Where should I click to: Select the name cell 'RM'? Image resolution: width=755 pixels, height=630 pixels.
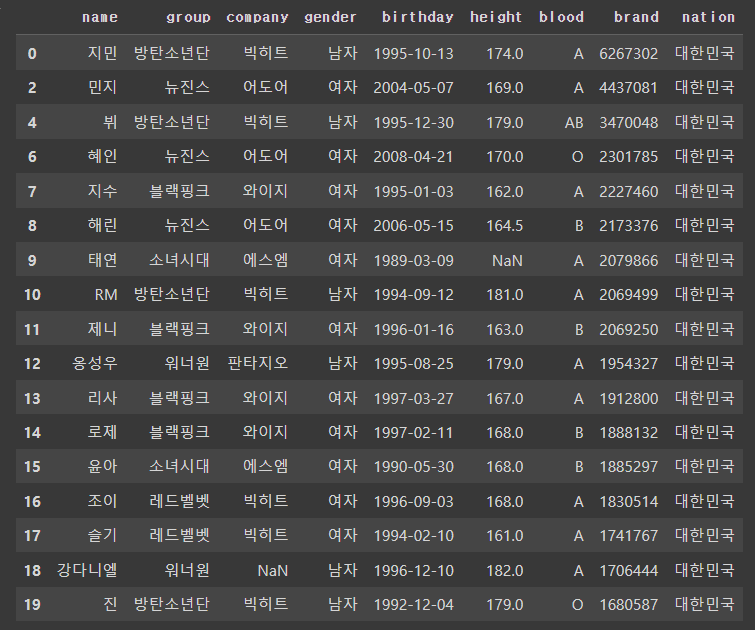pos(106,294)
